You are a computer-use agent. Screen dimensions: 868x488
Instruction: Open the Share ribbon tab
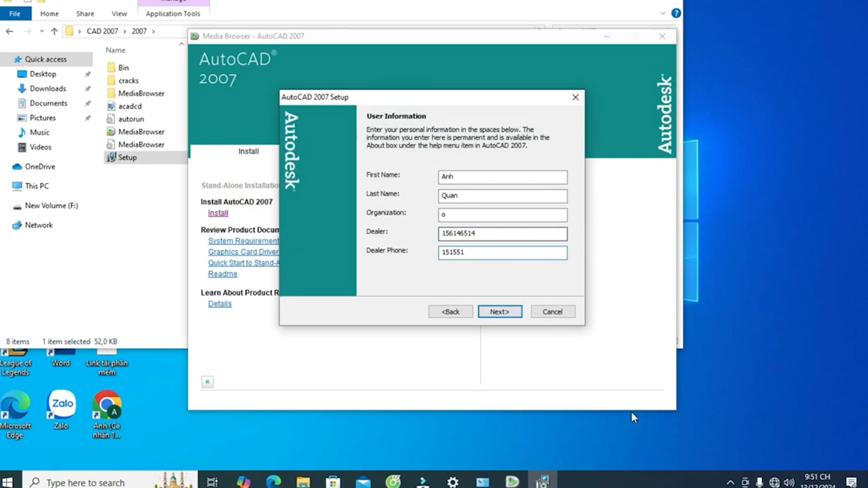click(x=85, y=14)
